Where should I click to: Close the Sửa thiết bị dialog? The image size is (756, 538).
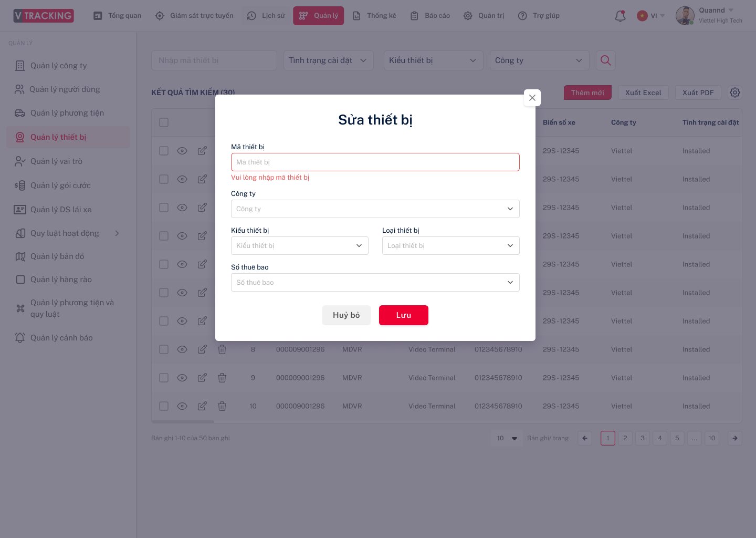[532, 98]
